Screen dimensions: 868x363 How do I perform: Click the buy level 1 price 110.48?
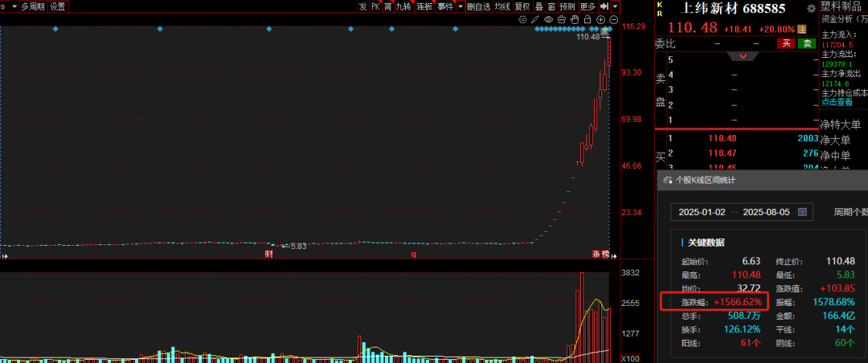[x=723, y=138]
